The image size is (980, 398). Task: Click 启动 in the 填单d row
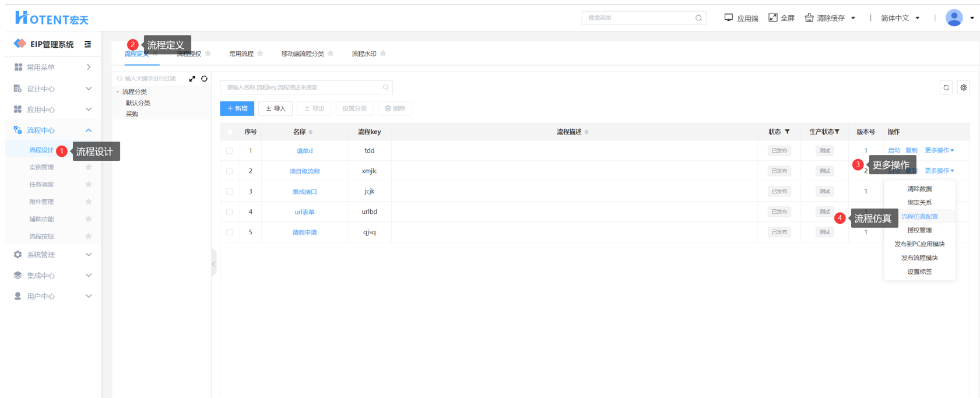(894, 150)
